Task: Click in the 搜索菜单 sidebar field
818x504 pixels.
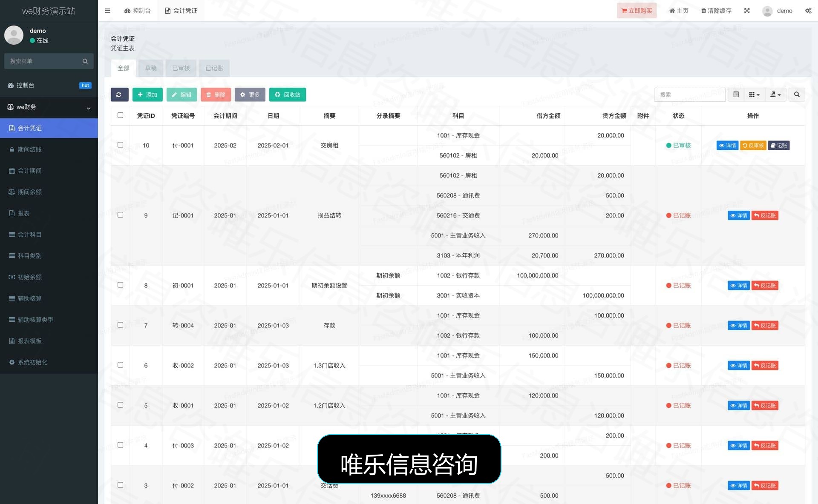Action: click(x=43, y=61)
